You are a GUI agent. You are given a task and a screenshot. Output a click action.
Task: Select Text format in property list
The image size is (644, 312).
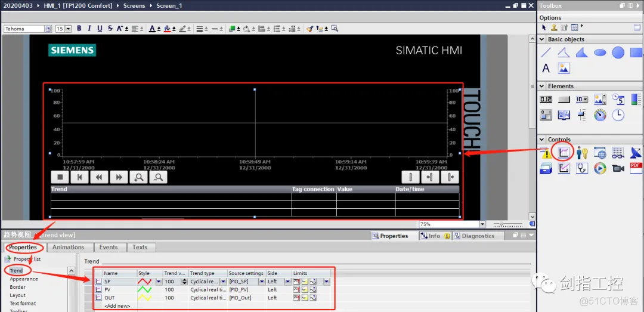[23, 304]
